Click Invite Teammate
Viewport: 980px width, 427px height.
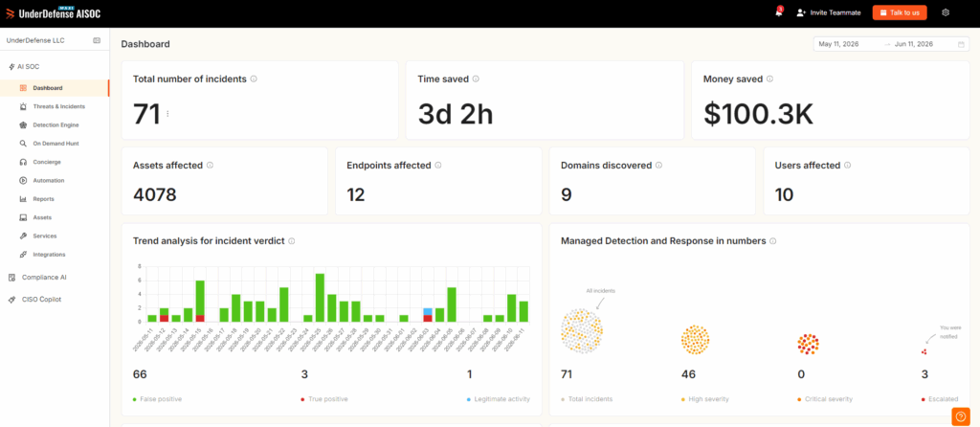pos(829,12)
